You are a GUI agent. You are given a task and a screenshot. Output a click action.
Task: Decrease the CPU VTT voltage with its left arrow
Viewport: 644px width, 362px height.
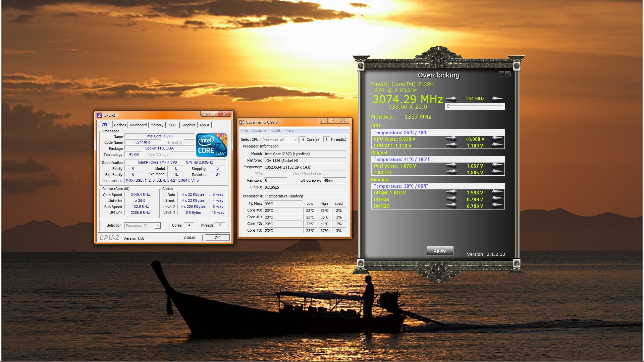(451, 145)
